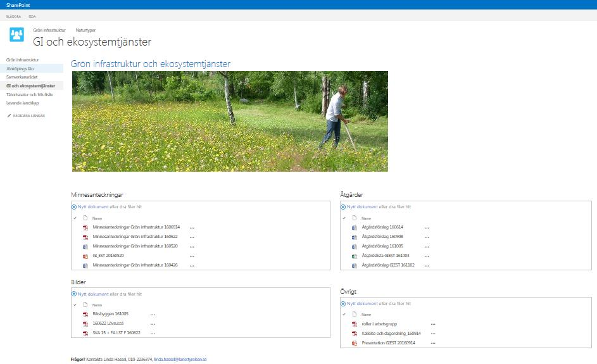
Task: Open the ellipsis menu for Kallelse och dagordning_160914
Action: pyautogui.click(x=433, y=334)
